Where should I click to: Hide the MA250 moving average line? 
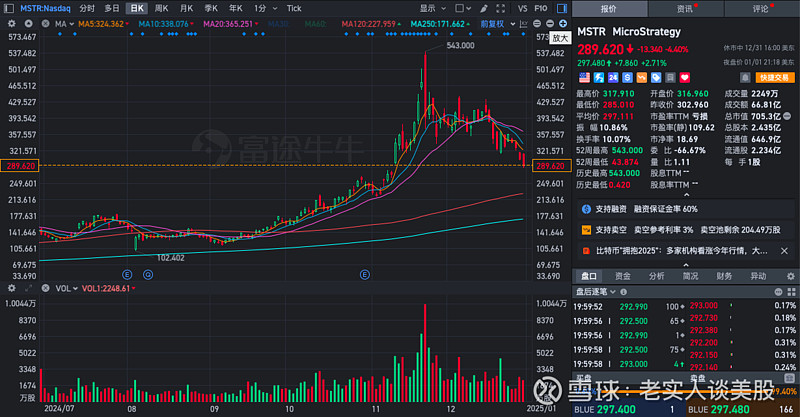pyautogui.click(x=440, y=24)
